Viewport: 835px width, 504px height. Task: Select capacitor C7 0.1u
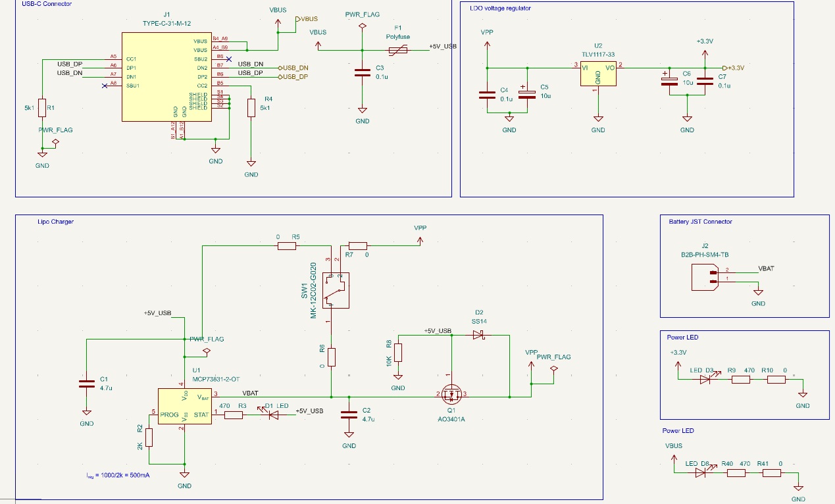click(x=705, y=82)
